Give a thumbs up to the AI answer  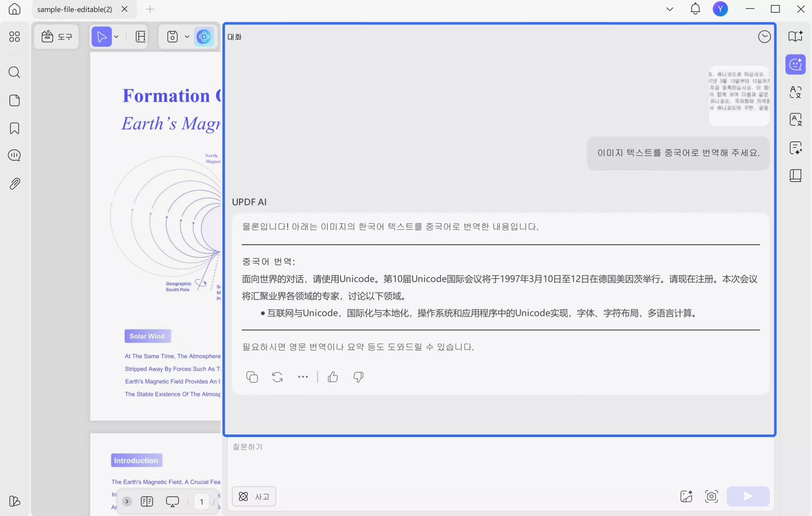coord(333,377)
